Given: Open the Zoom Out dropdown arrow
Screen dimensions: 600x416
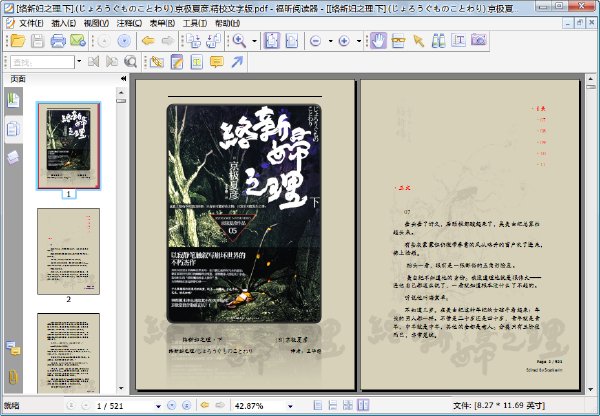Looking at the screenshot, I should coord(330,41).
